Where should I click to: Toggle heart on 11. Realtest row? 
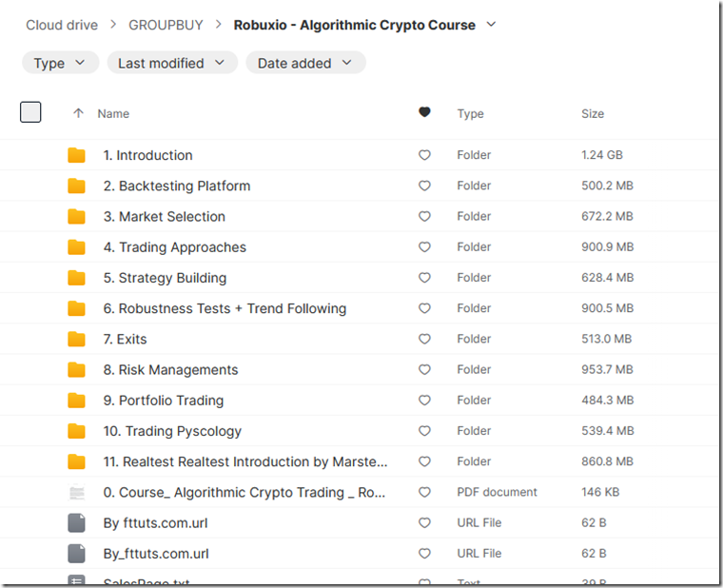point(424,461)
